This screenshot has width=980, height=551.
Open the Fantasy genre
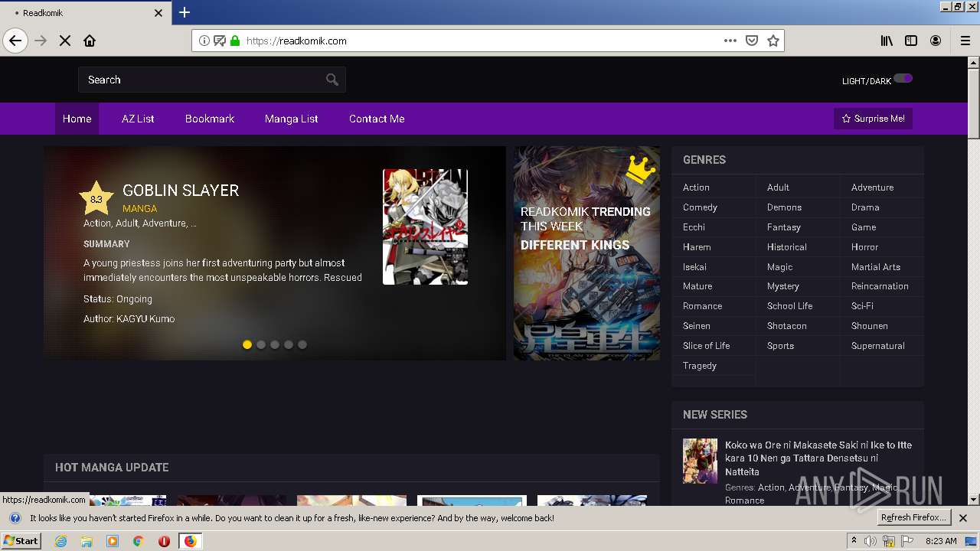[x=784, y=227]
